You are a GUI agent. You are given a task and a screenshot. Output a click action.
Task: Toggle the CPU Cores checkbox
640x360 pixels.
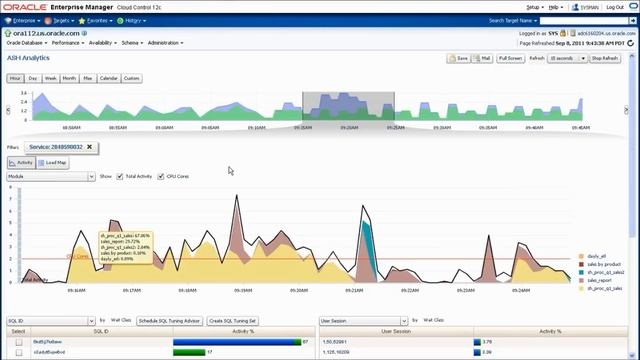(161, 176)
